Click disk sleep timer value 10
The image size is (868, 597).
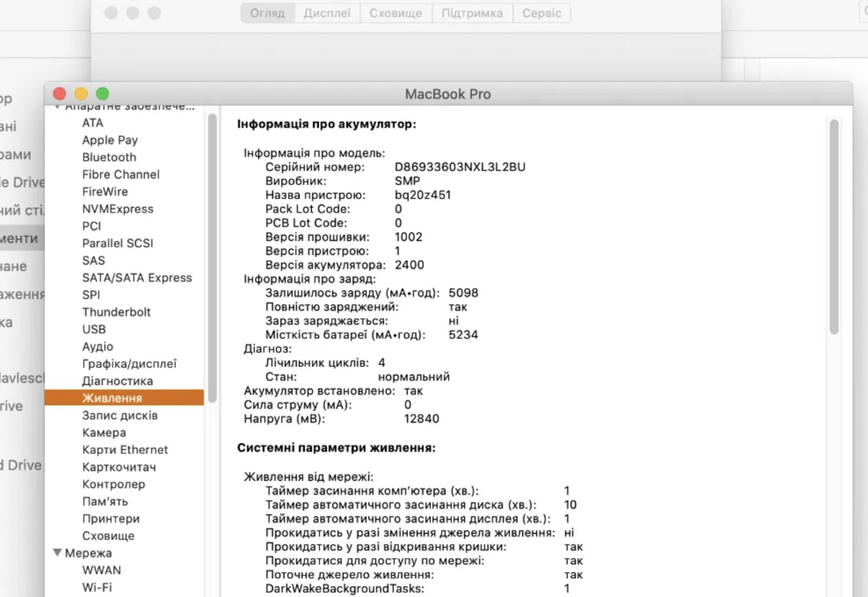[x=570, y=505]
